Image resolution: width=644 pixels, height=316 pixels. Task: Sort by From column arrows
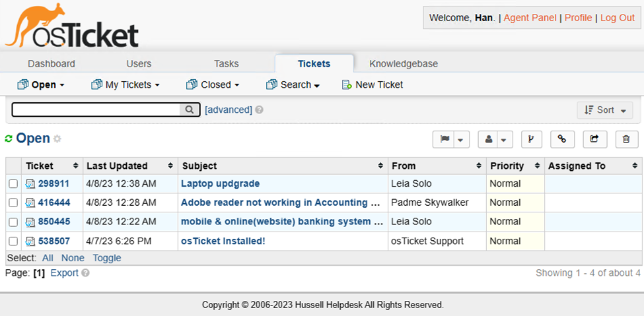(x=479, y=166)
